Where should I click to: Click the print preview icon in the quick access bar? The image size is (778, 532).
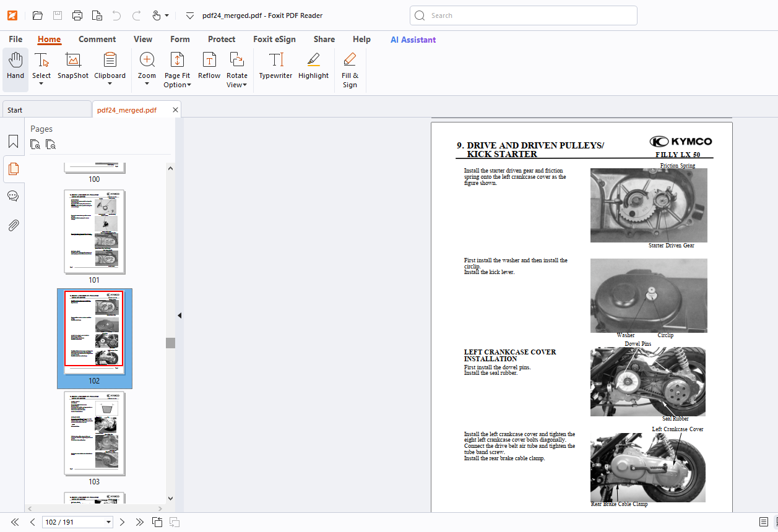coord(97,15)
